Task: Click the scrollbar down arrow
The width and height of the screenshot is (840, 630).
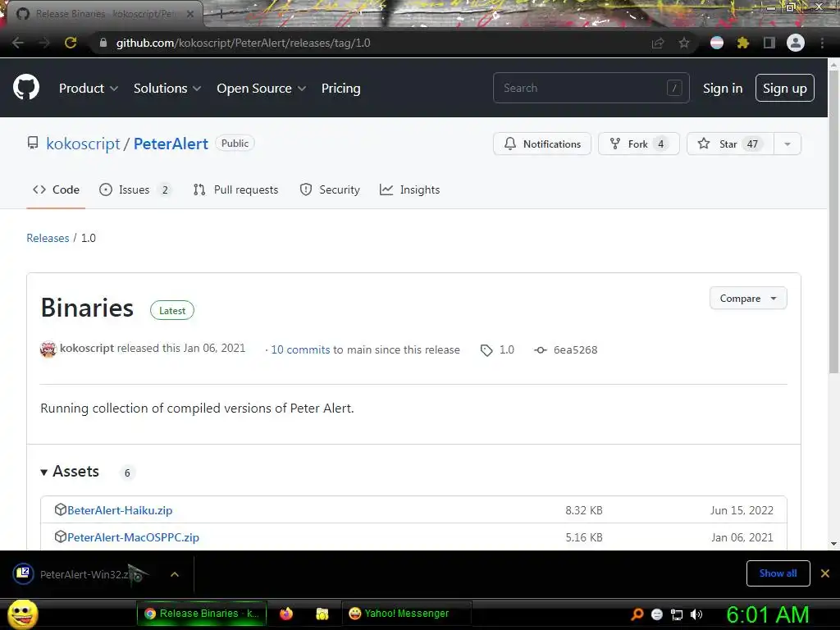Action: (834, 545)
